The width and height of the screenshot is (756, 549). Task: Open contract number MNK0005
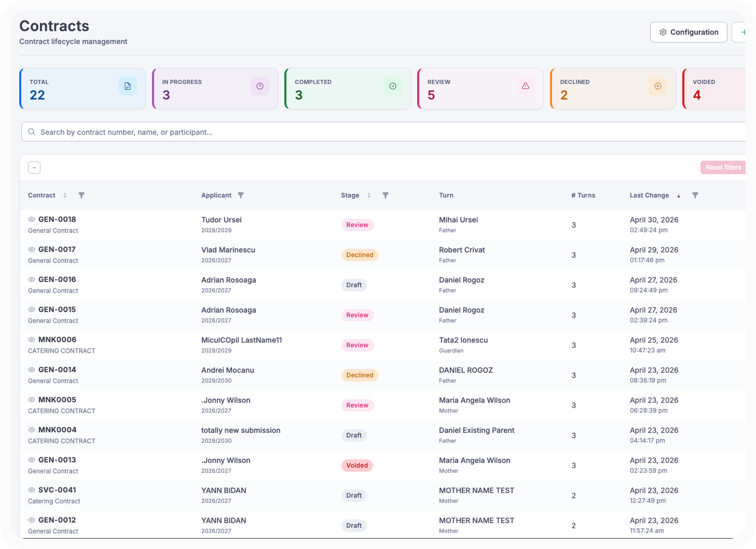(x=57, y=400)
